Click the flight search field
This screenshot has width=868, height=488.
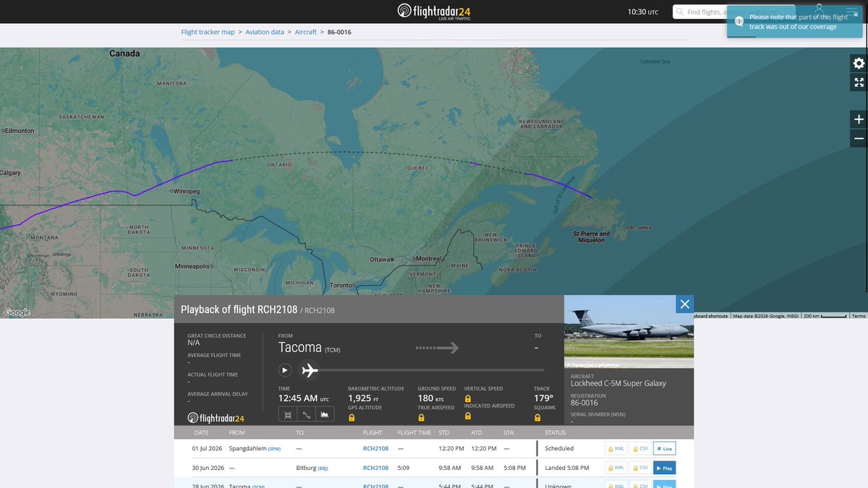click(734, 12)
